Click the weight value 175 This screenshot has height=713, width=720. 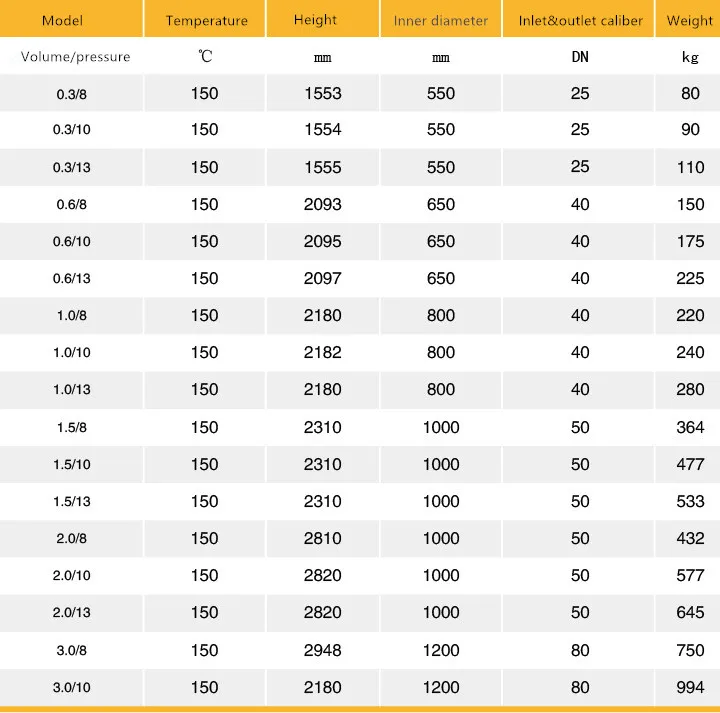pyautogui.click(x=690, y=241)
